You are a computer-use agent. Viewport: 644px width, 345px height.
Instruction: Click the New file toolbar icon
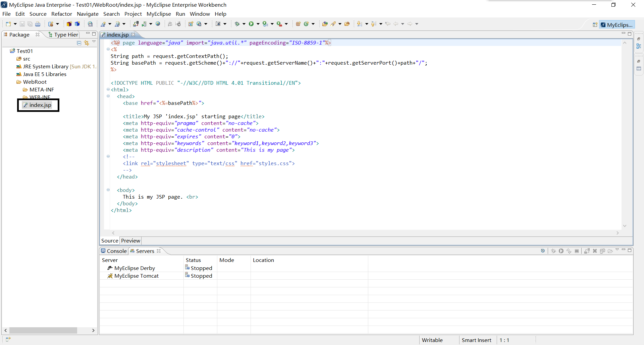pos(8,24)
